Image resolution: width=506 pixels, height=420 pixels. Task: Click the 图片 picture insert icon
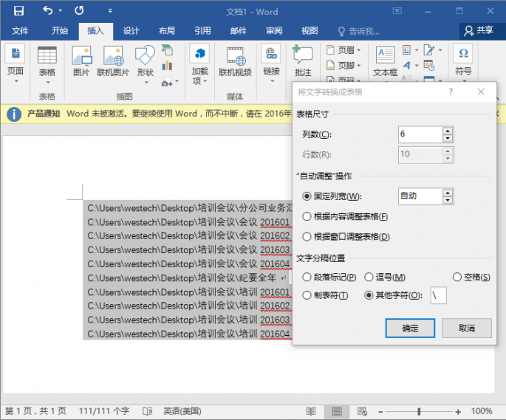(x=81, y=55)
